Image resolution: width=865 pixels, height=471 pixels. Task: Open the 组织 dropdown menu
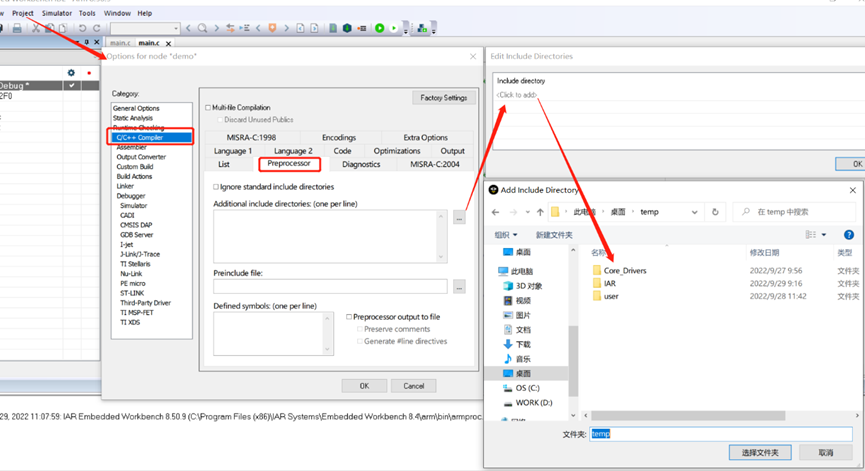pyautogui.click(x=506, y=235)
